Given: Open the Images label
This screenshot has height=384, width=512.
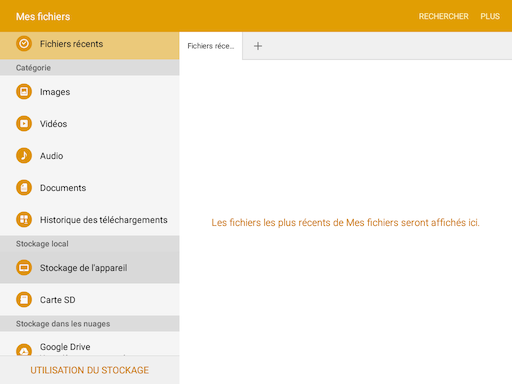Looking at the screenshot, I should (x=55, y=92).
